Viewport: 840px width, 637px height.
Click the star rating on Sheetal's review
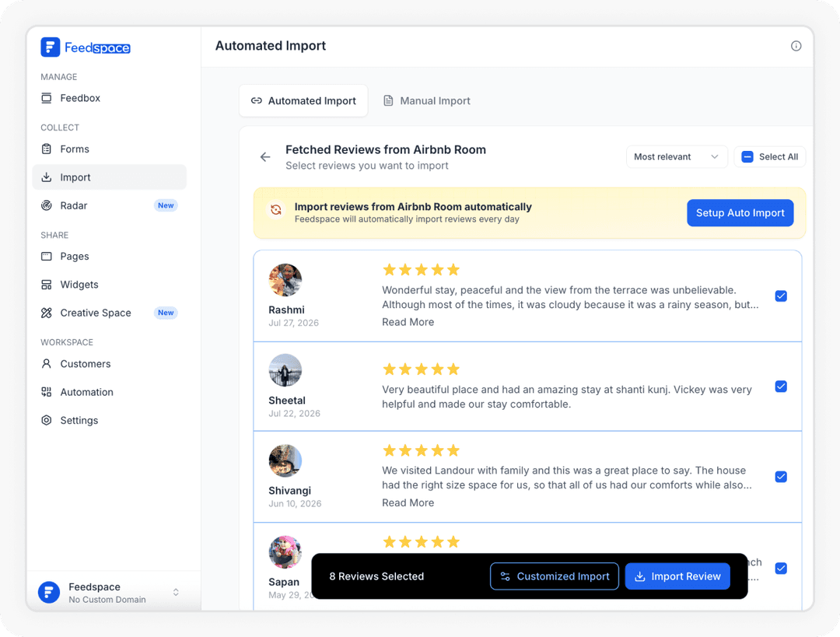pyautogui.click(x=421, y=369)
